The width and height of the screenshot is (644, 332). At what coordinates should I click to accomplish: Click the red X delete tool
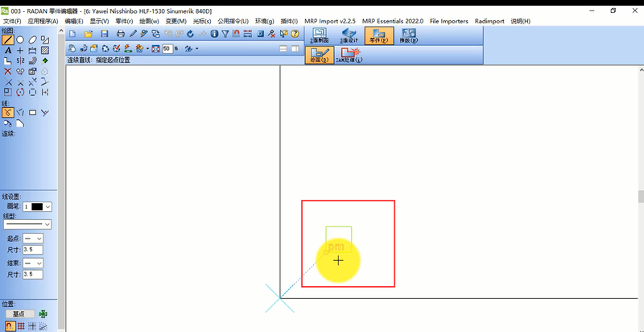click(8, 72)
